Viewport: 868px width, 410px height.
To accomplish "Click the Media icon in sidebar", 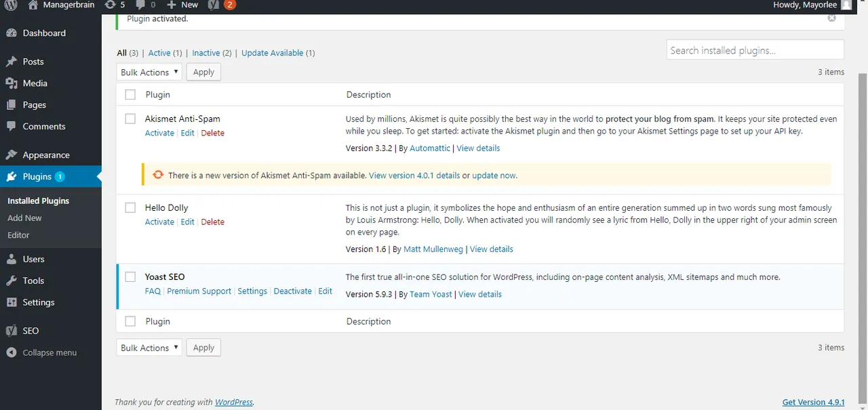I will coord(12,83).
